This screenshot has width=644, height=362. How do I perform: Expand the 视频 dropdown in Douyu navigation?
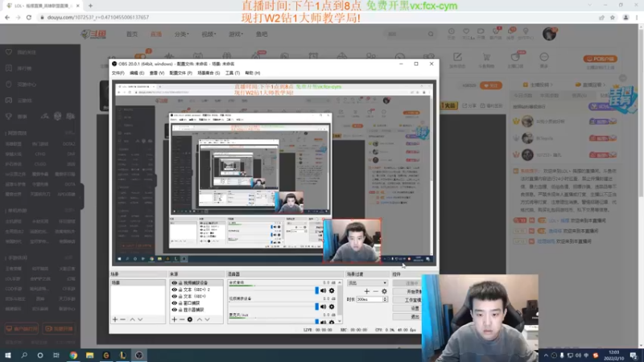tap(208, 34)
